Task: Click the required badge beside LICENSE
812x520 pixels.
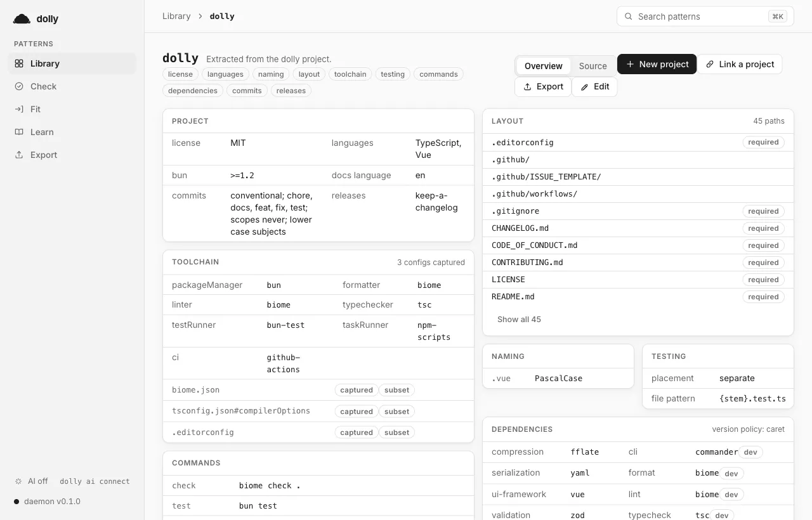Action: pyautogui.click(x=763, y=280)
